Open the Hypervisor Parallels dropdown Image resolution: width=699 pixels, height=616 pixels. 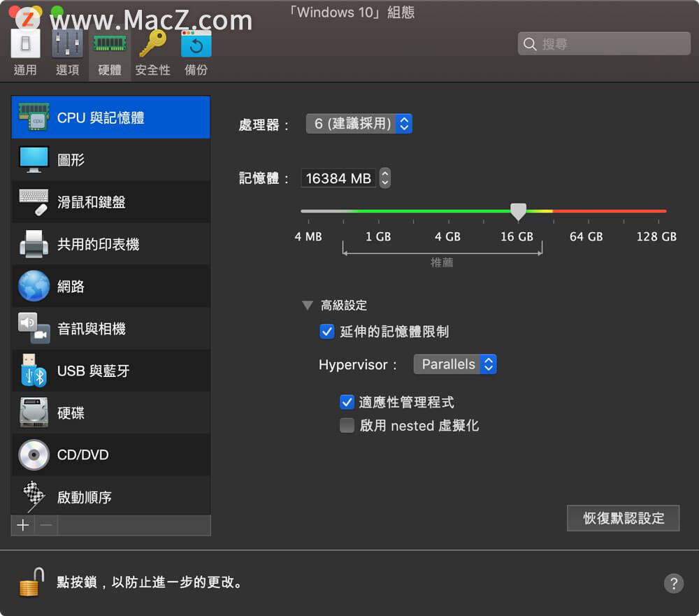coord(455,364)
